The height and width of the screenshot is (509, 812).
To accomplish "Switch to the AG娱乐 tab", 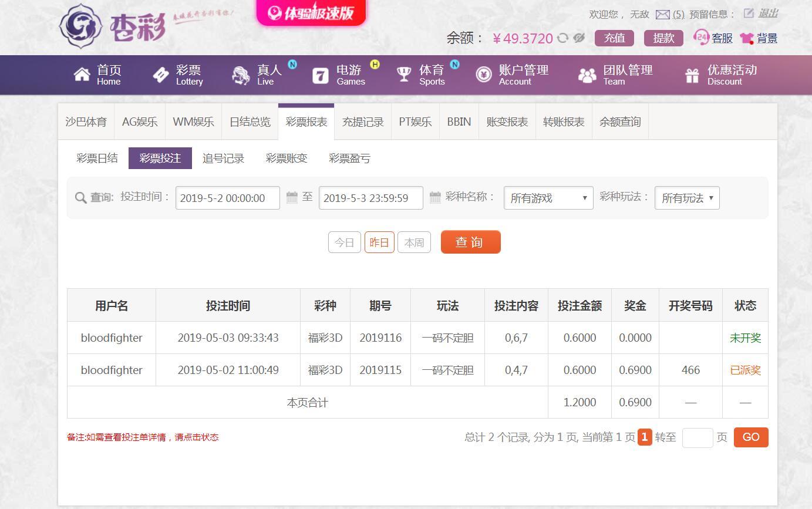I will click(140, 122).
